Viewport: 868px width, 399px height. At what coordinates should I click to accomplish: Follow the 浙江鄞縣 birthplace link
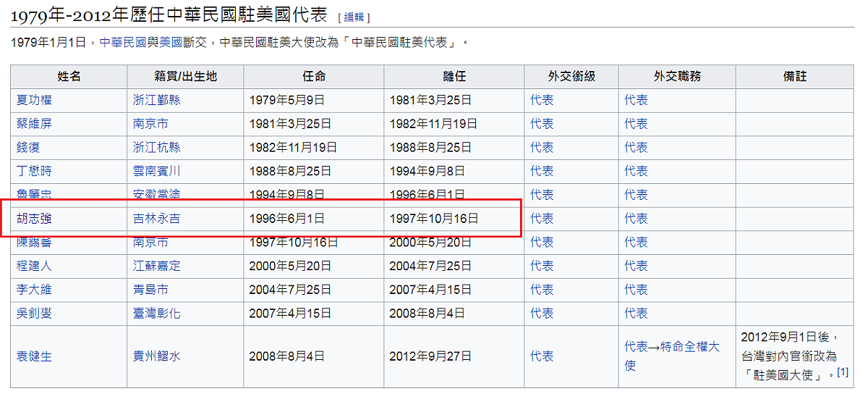(x=157, y=100)
